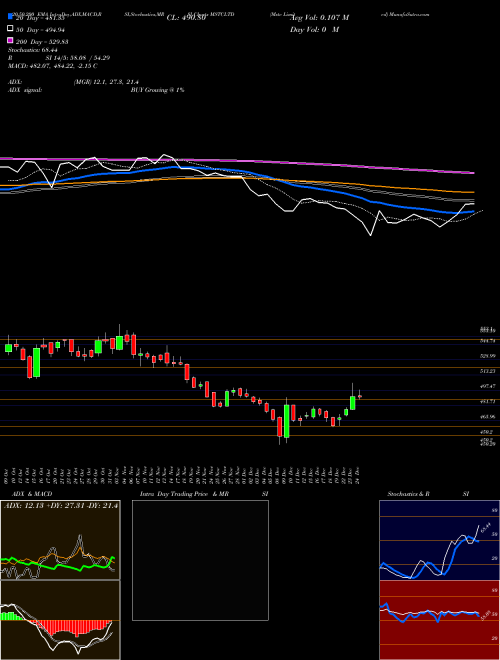Open the empty intraday trading price panel

200,560
